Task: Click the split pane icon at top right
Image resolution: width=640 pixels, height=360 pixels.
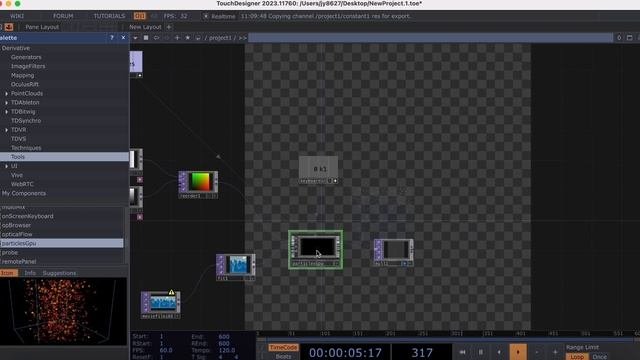Action: (629, 38)
